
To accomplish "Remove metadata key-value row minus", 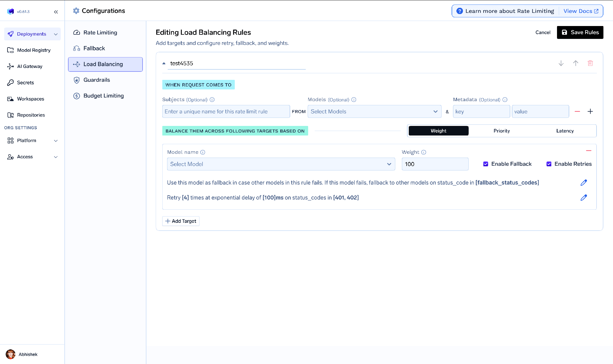I will point(577,111).
